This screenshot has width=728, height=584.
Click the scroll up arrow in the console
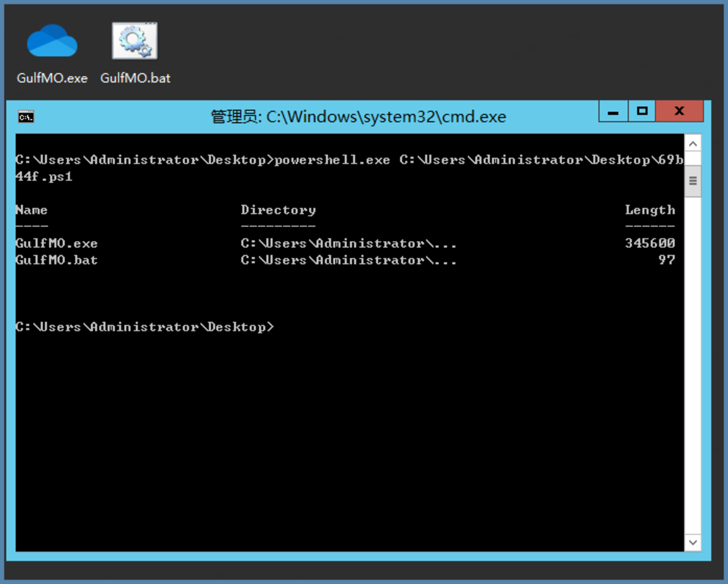(x=693, y=144)
